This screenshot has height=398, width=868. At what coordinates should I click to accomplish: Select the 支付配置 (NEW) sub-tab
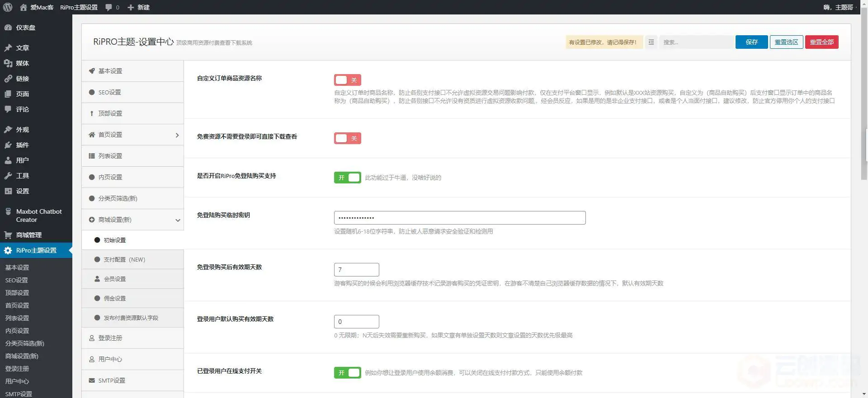(132, 259)
